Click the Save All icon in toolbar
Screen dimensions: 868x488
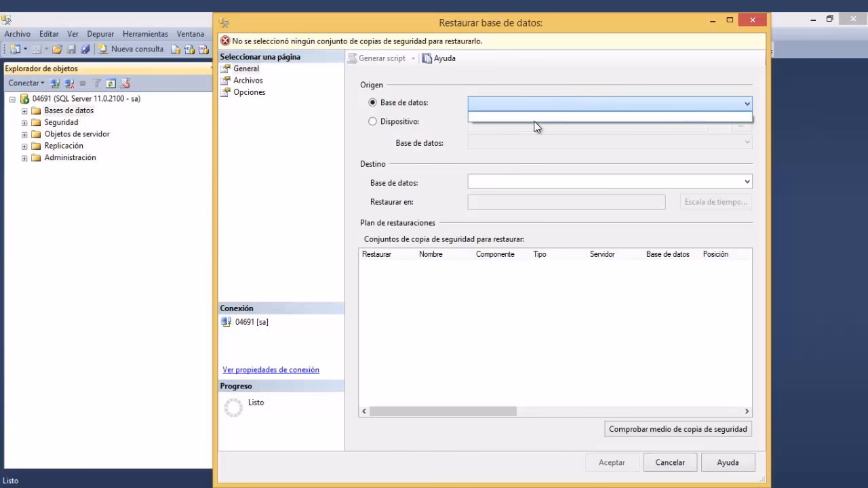point(85,49)
